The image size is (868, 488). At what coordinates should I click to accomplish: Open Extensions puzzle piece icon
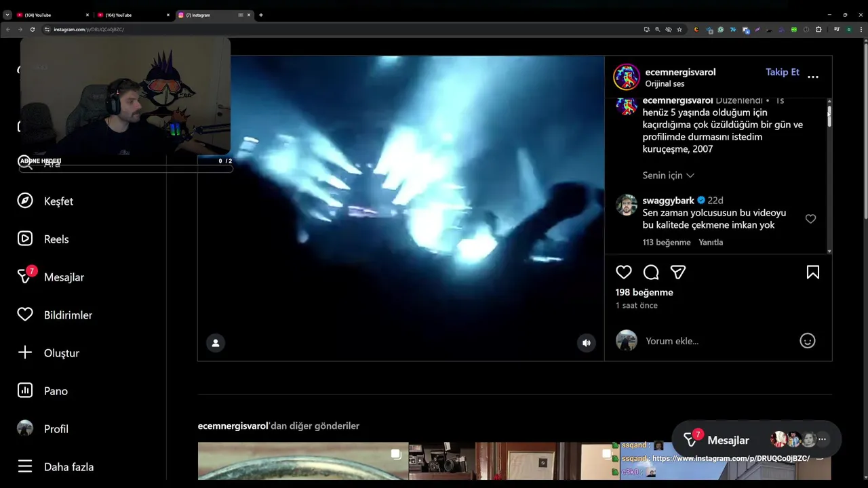(x=818, y=29)
